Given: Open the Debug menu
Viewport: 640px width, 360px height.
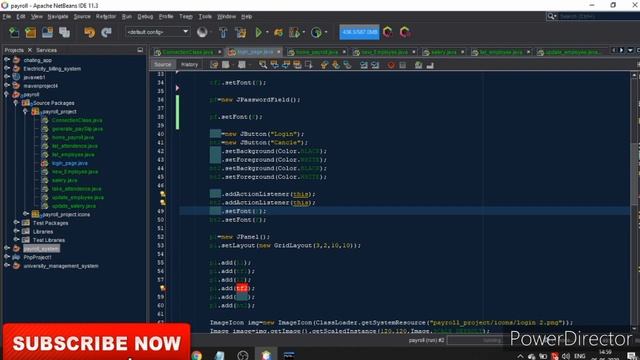Looking at the screenshot, I should (145, 16).
